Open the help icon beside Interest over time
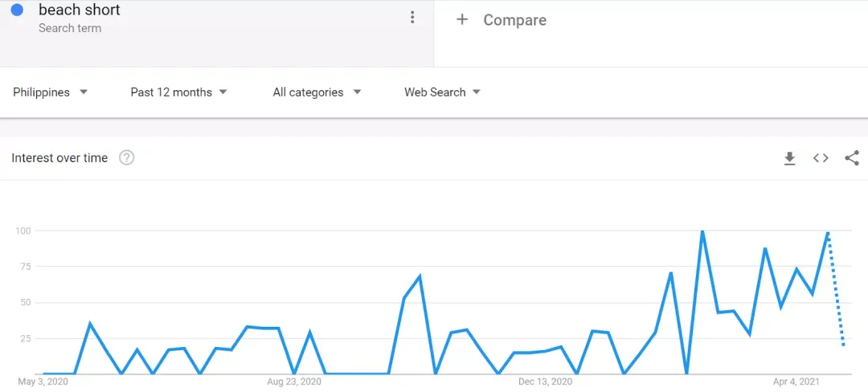868x392 pixels. point(127,158)
